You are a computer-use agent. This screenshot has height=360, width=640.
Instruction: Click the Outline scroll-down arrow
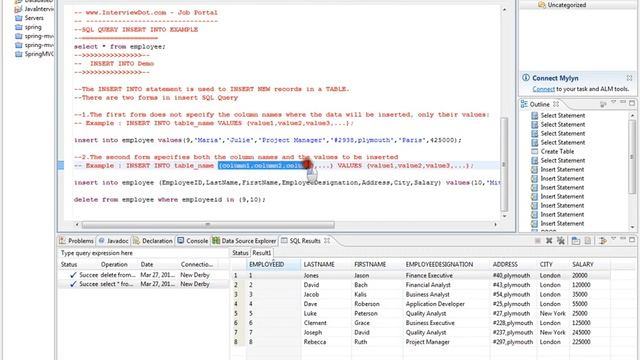click(x=632, y=227)
